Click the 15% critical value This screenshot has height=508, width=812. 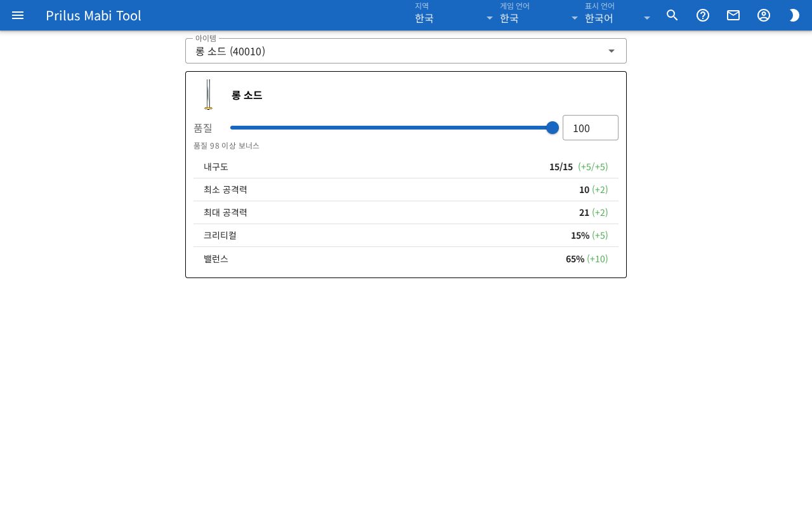580,235
